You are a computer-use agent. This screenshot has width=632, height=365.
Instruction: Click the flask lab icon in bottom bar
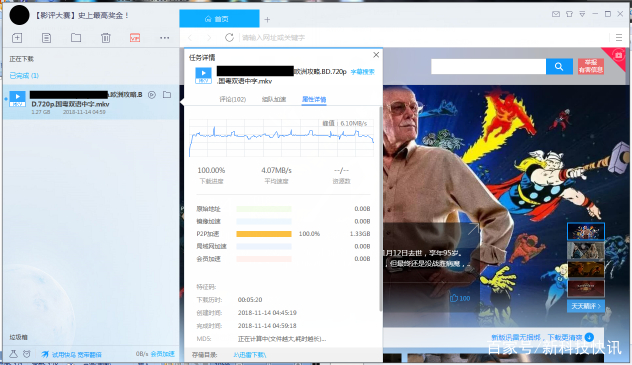click(13, 354)
